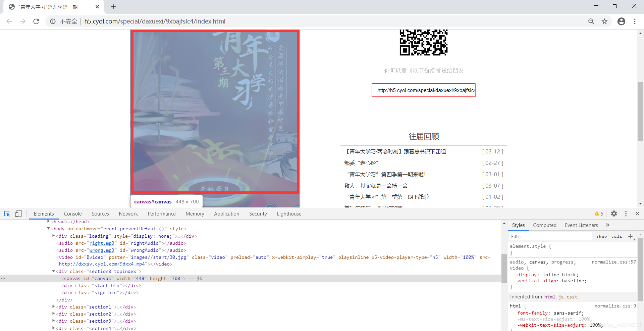Open the Application tab
The image size is (644, 331).
(x=227, y=214)
